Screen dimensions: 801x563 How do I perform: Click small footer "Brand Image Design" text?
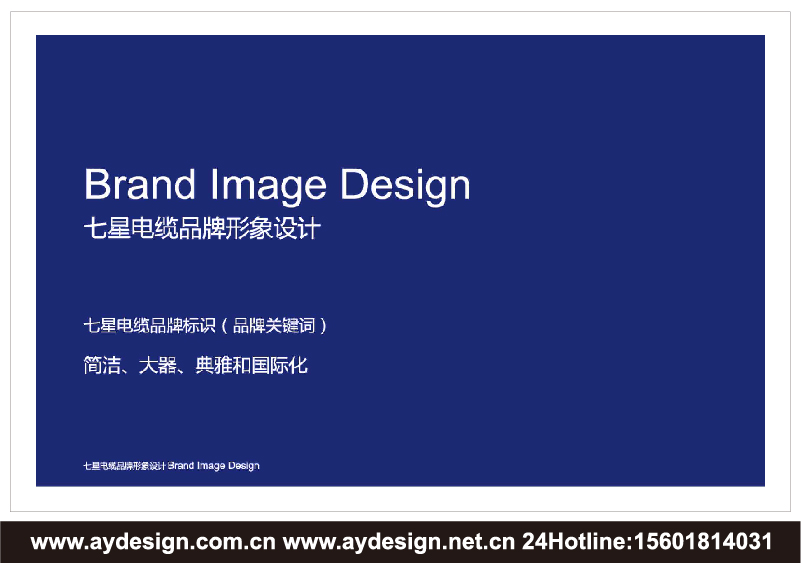click(x=214, y=466)
